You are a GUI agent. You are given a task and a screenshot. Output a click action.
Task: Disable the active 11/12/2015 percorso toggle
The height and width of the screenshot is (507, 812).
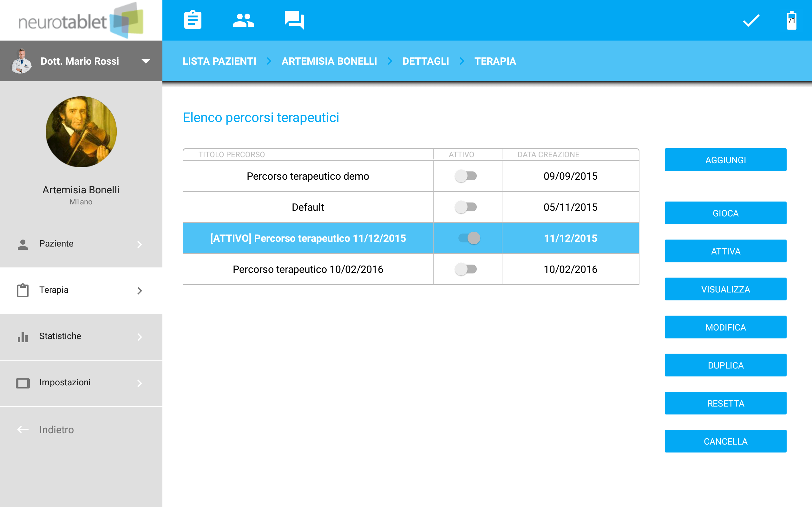tap(469, 238)
